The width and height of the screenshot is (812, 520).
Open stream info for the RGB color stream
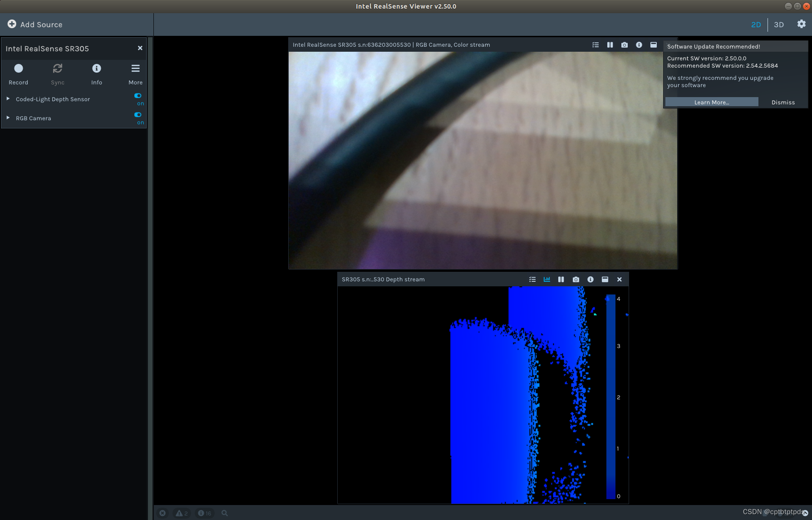point(639,44)
